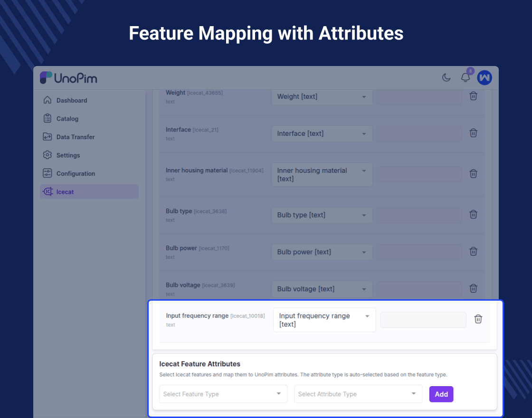Delete the Input frequency range mapping
Image resolution: width=532 pixels, height=418 pixels.
[x=478, y=319]
